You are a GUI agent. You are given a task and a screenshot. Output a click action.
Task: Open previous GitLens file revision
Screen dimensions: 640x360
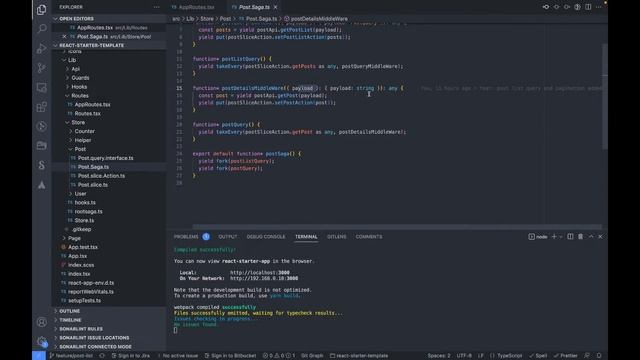pos(546,7)
